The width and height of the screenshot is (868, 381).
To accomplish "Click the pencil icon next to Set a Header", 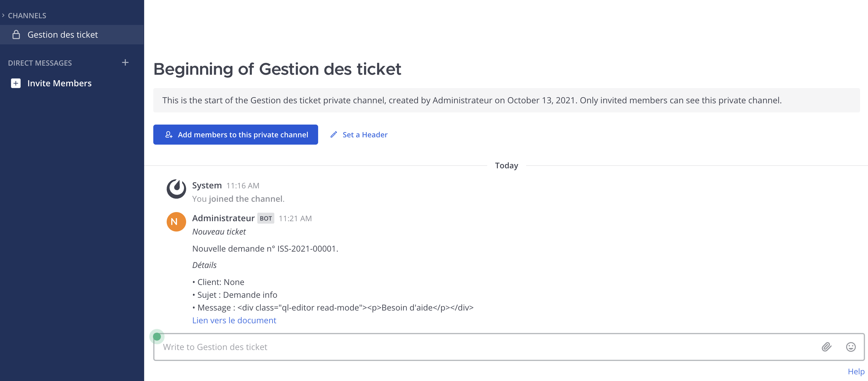I will [x=334, y=134].
